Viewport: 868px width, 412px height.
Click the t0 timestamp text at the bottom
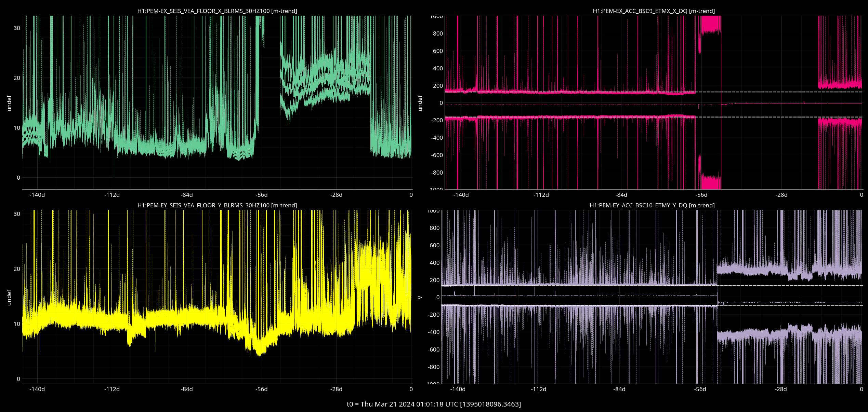pos(434,404)
